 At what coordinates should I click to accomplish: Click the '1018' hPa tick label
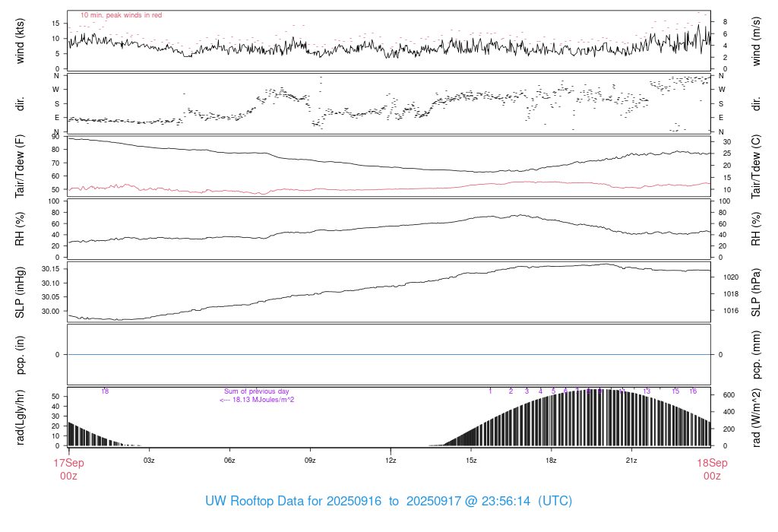tap(731, 294)
